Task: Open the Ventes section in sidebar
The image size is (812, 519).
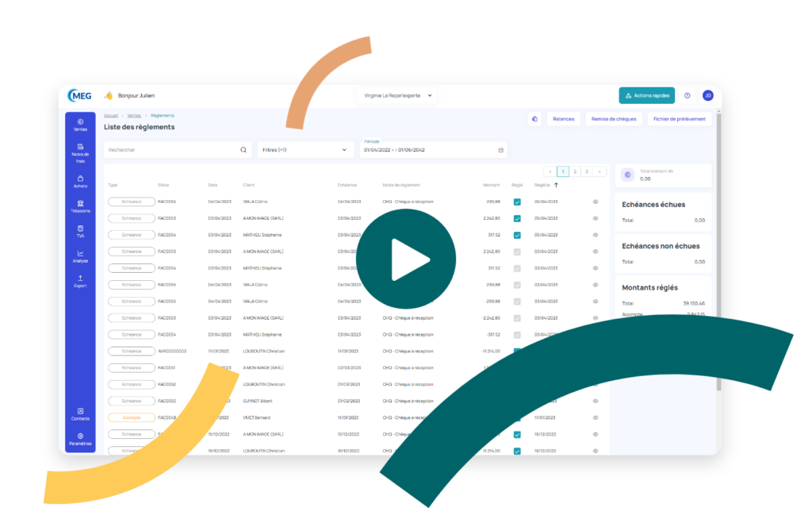Action: pos(80,125)
